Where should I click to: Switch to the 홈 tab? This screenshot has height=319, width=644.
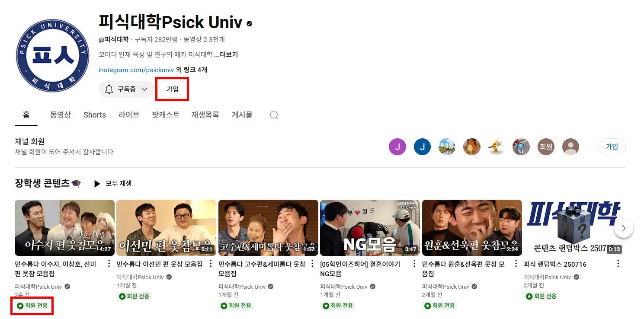(x=26, y=115)
